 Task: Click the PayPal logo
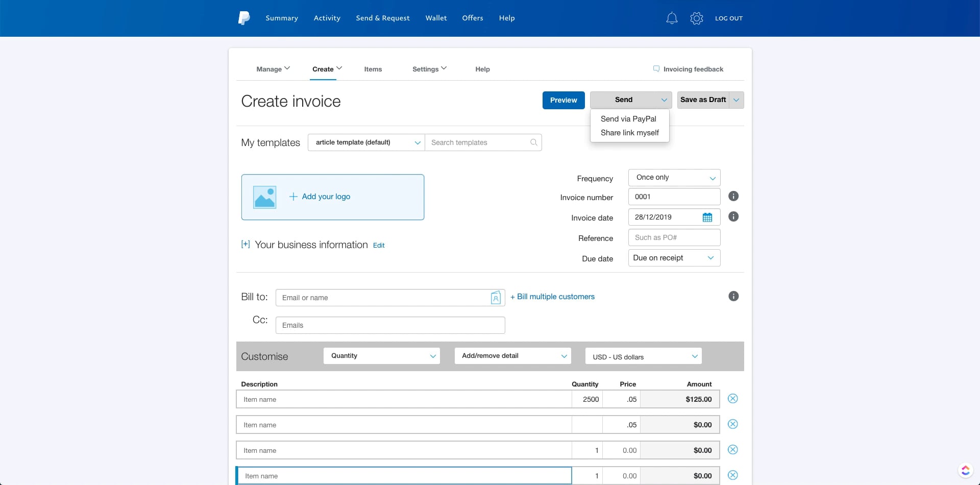(243, 18)
